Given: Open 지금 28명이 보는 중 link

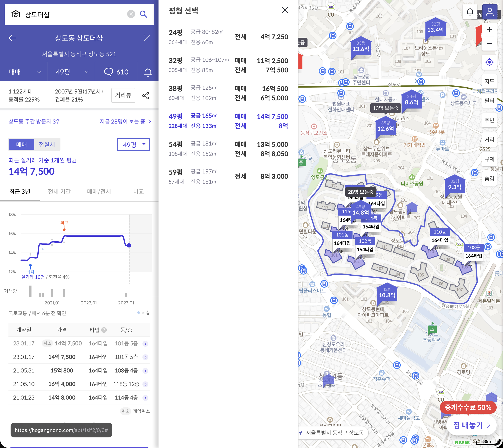Looking at the screenshot, I should tap(126, 121).
